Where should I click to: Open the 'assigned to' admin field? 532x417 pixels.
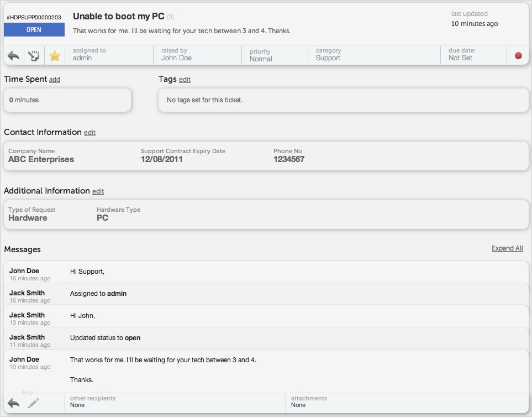[x=108, y=55]
